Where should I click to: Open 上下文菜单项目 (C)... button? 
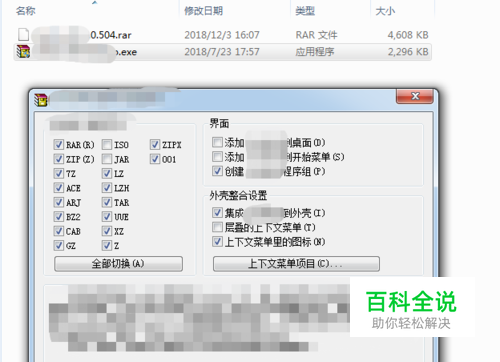click(296, 264)
